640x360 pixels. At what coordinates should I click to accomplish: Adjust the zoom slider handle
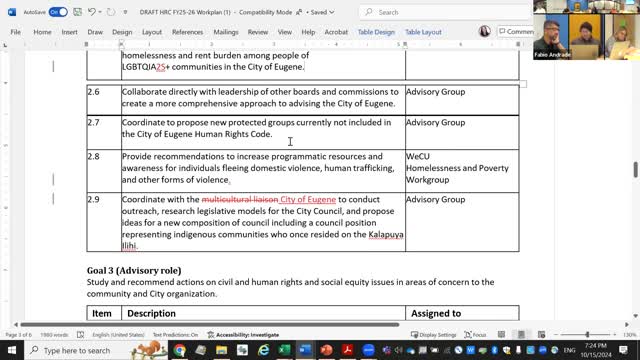[587, 335]
